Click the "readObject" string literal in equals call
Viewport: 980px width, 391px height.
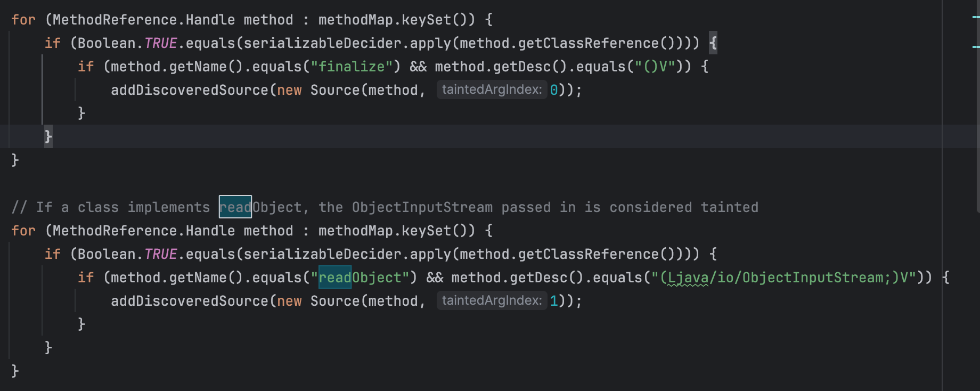click(360, 278)
